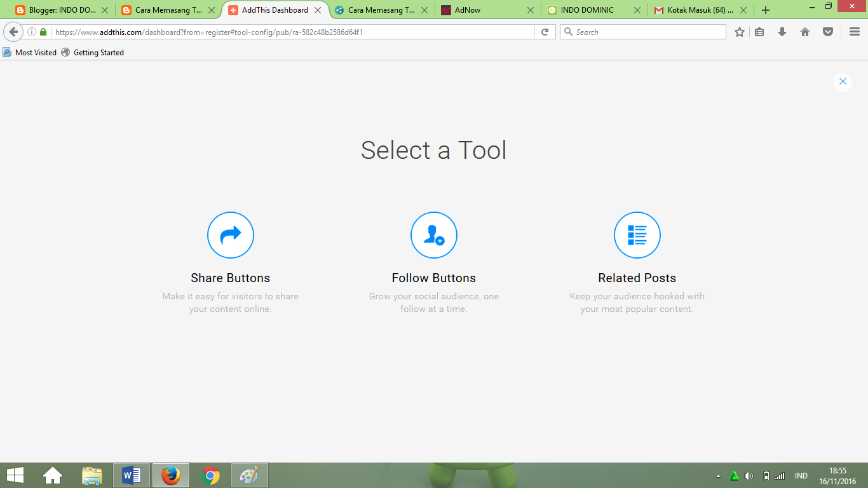The width and height of the screenshot is (868, 488).
Task: Click 'Make it easy for visitors to share' description
Action: point(231,302)
